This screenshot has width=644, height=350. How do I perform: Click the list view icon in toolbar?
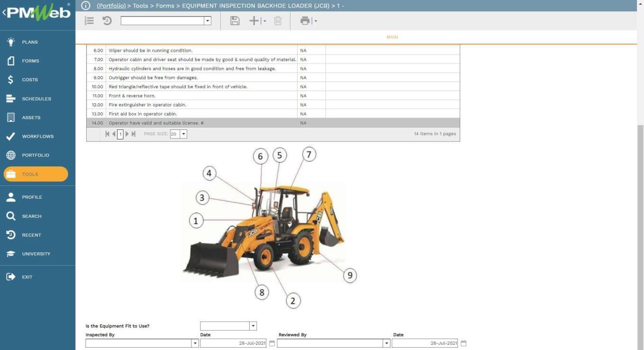[x=89, y=21]
